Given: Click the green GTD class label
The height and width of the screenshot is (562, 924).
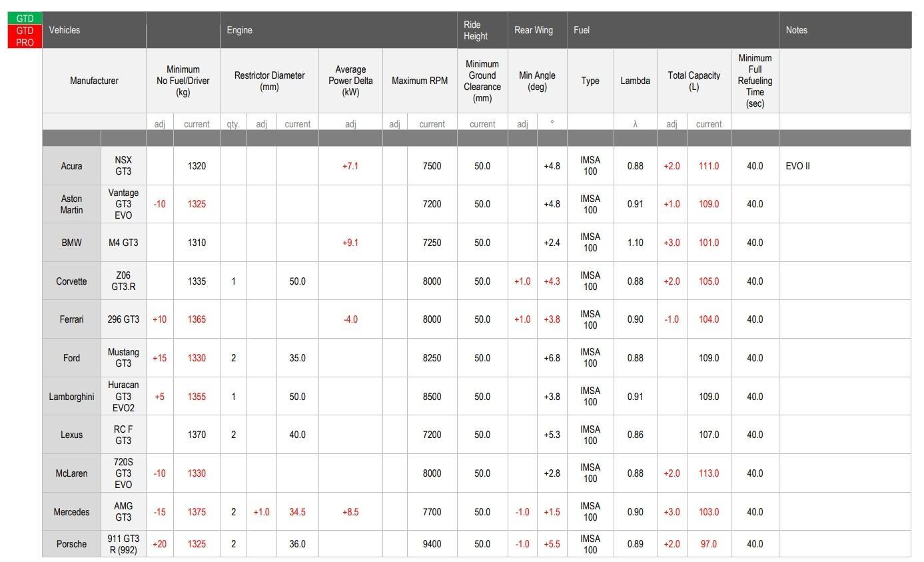Looking at the screenshot, I should [25, 19].
